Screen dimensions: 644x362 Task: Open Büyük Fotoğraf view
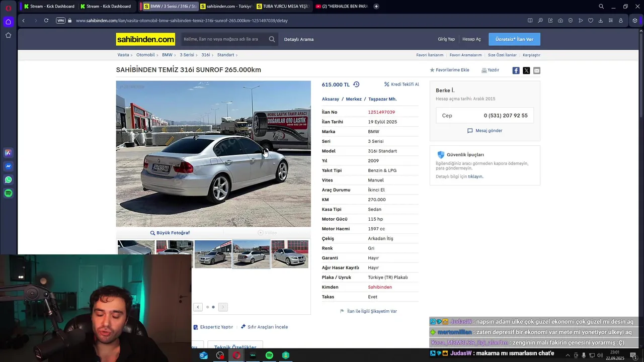click(x=170, y=233)
